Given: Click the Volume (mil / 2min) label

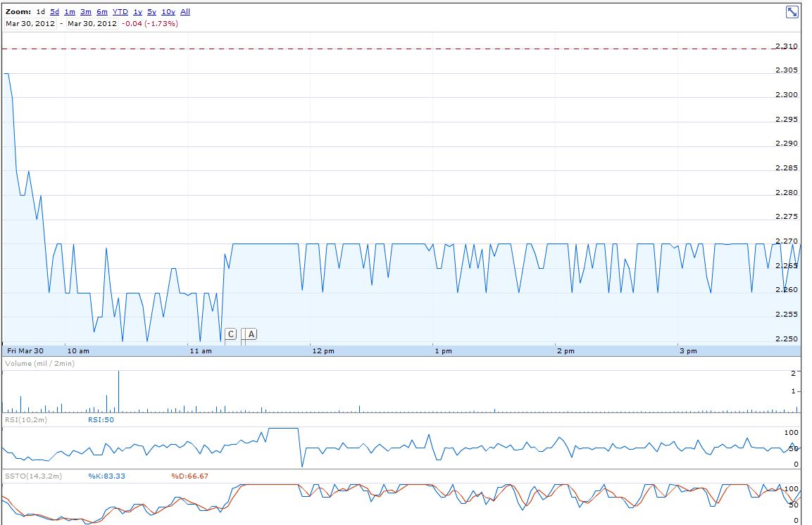Looking at the screenshot, I should (39, 364).
